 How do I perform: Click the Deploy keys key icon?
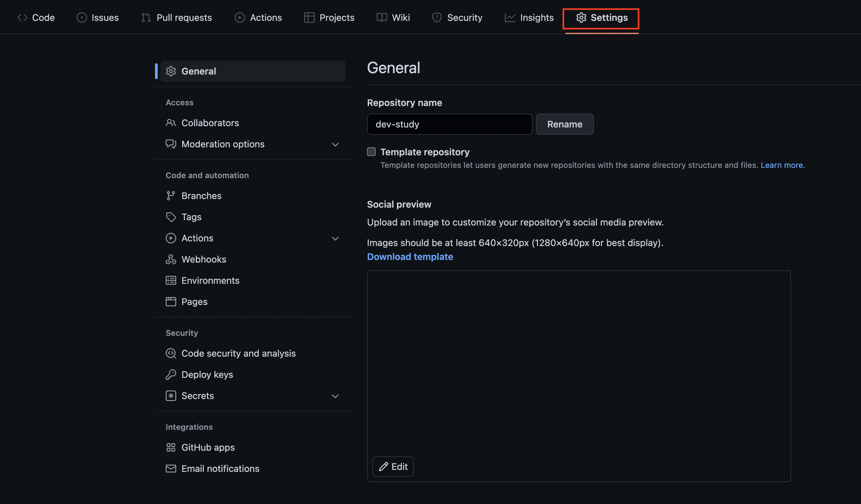pyautogui.click(x=171, y=375)
